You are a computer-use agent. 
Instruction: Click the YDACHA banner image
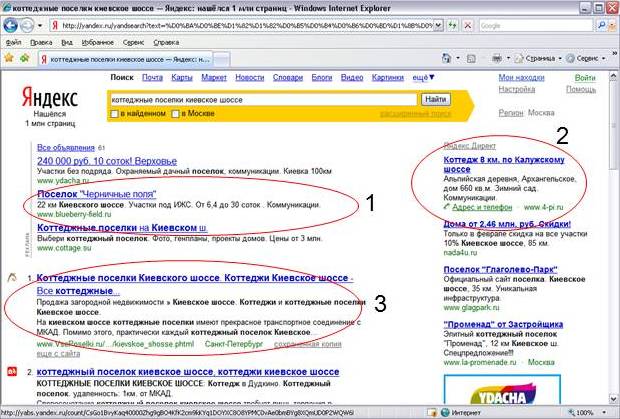pos(502,389)
